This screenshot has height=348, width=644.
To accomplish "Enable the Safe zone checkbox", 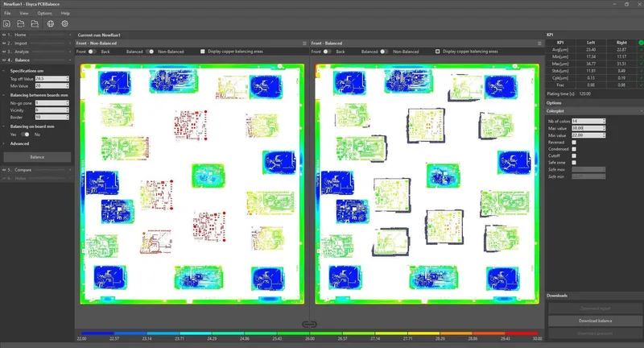I will [x=574, y=163].
